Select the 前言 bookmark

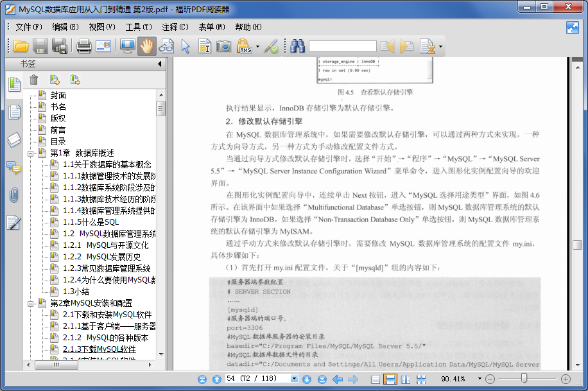point(58,130)
